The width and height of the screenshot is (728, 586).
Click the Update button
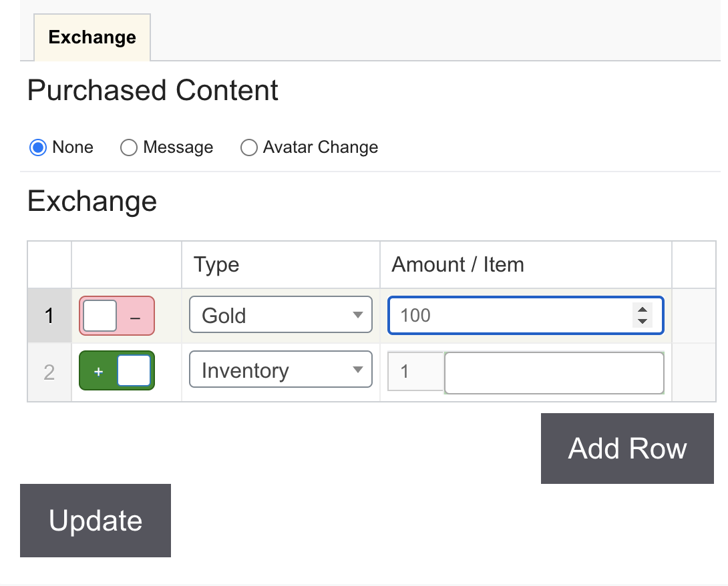(96, 520)
